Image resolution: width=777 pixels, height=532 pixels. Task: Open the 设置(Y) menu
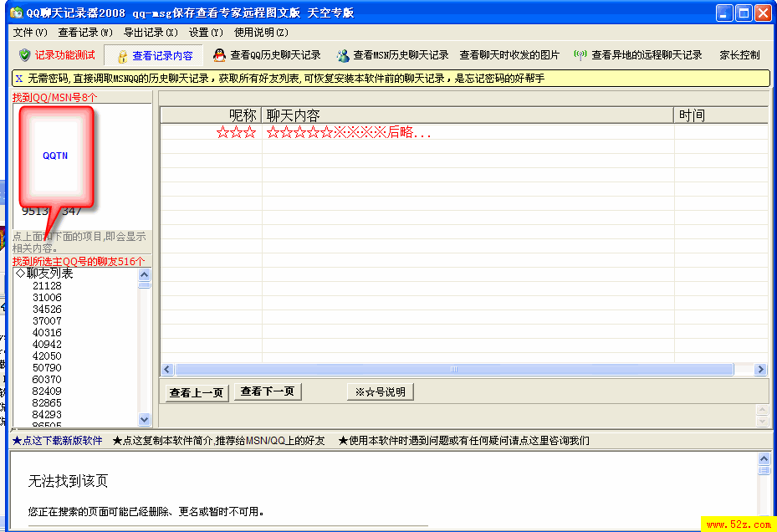206,33
